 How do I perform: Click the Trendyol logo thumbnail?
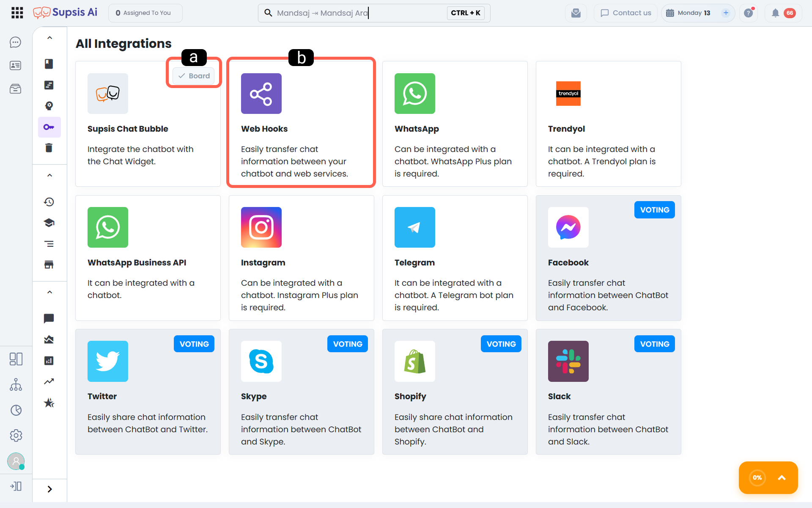[568, 94]
